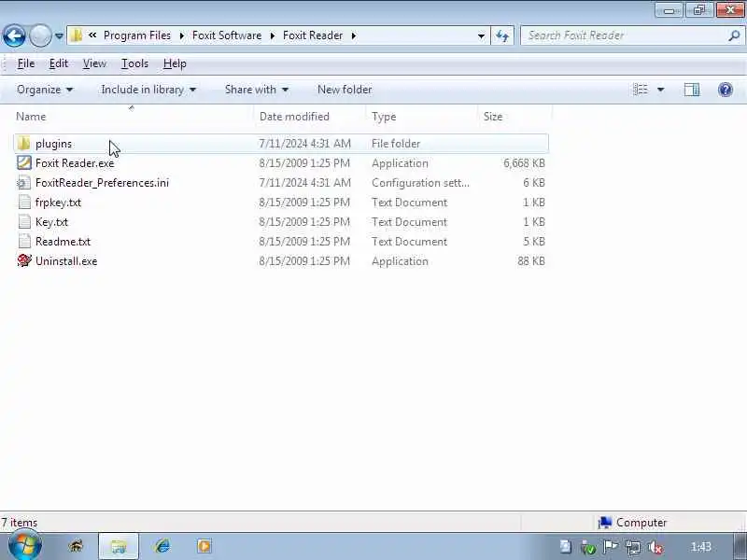Click the Key.txt file name

tap(51, 222)
